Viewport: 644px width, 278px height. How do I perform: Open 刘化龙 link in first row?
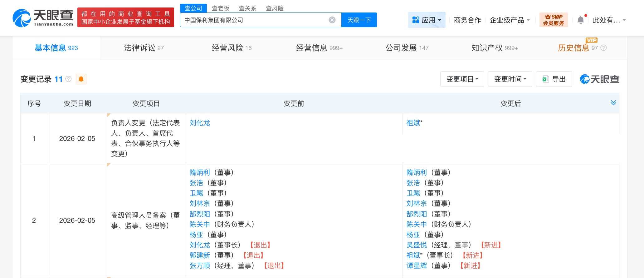pos(200,123)
